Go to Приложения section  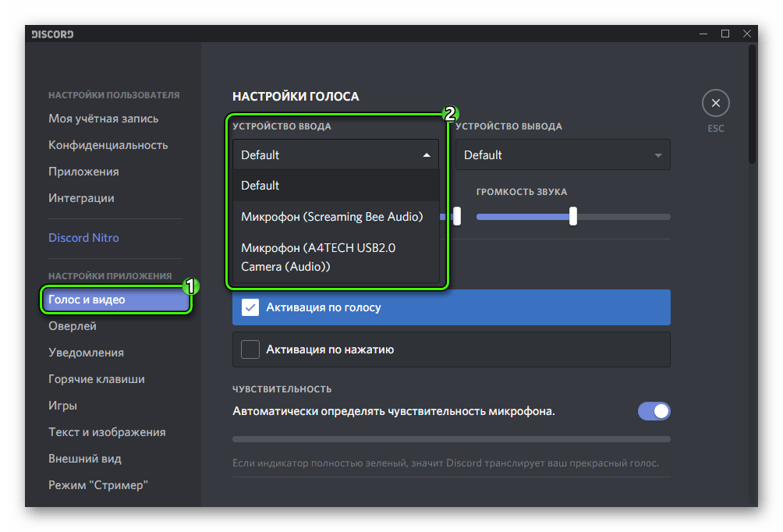tap(83, 172)
